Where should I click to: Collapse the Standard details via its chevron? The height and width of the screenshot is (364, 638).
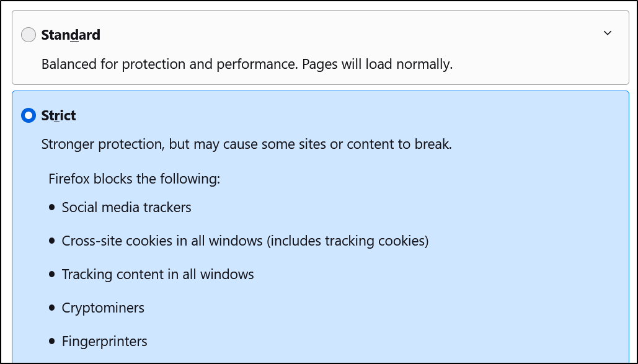[608, 33]
